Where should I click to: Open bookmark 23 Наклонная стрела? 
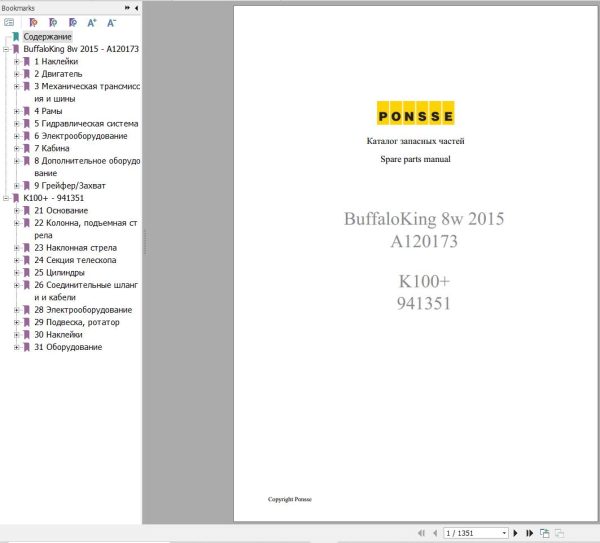coord(75,248)
